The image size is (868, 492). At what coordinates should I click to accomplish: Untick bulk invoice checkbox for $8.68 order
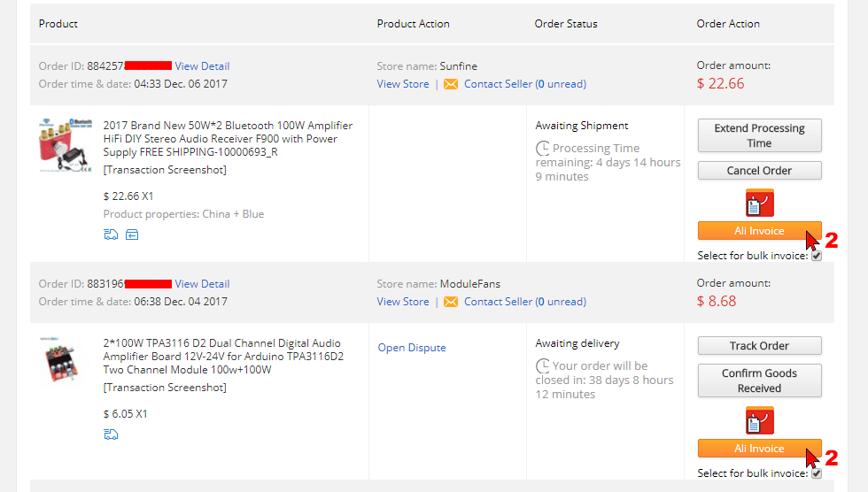pos(817,473)
